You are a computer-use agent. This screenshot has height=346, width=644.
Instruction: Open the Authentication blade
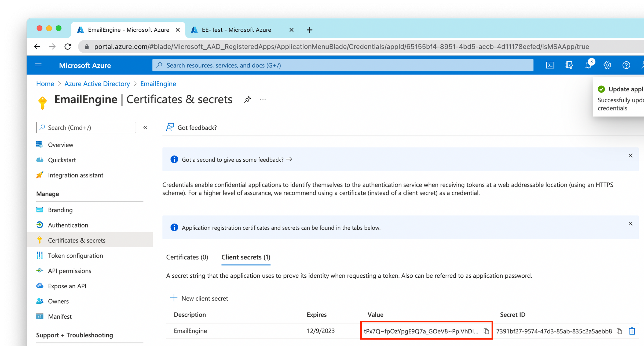68,225
